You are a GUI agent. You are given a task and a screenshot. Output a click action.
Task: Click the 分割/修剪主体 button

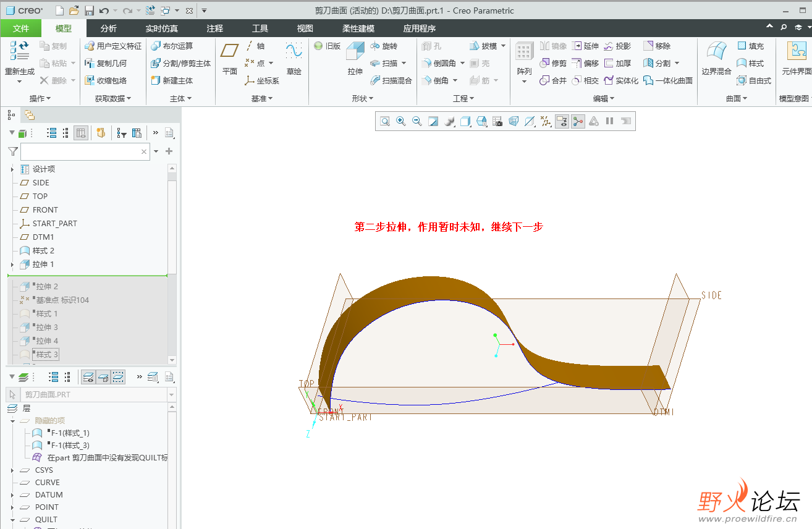tap(181, 64)
